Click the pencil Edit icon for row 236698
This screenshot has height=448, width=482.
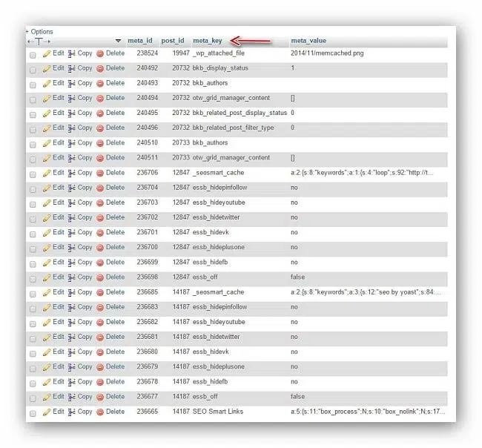click(47, 278)
